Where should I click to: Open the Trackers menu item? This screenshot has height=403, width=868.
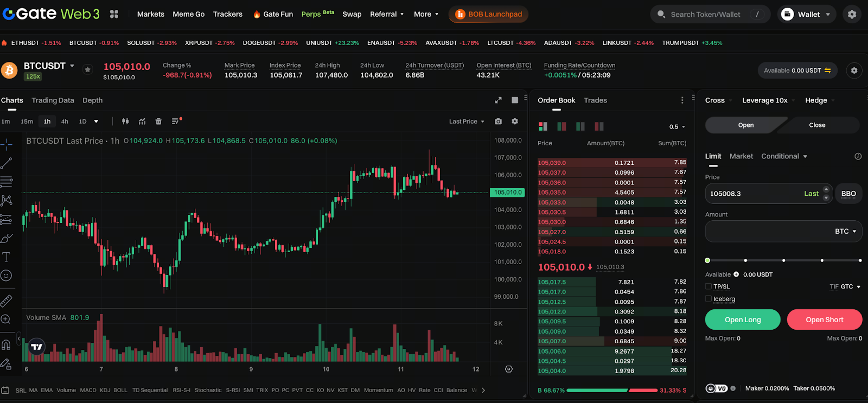(x=228, y=14)
